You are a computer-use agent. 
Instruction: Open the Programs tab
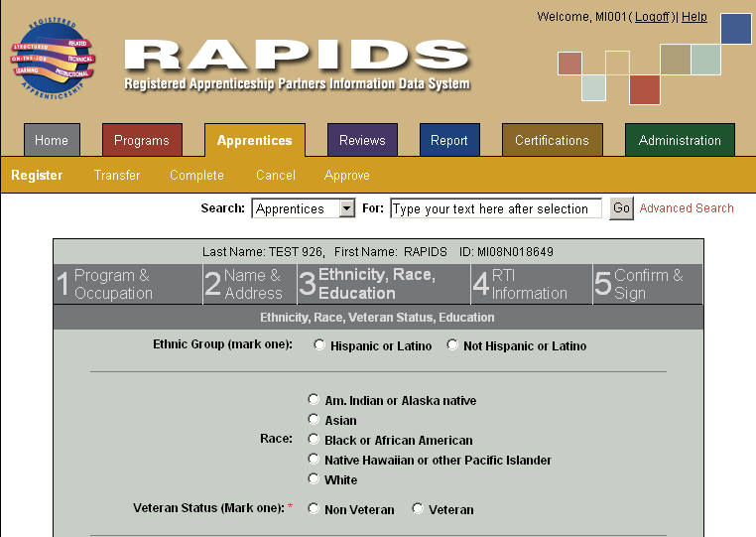pyautogui.click(x=142, y=140)
